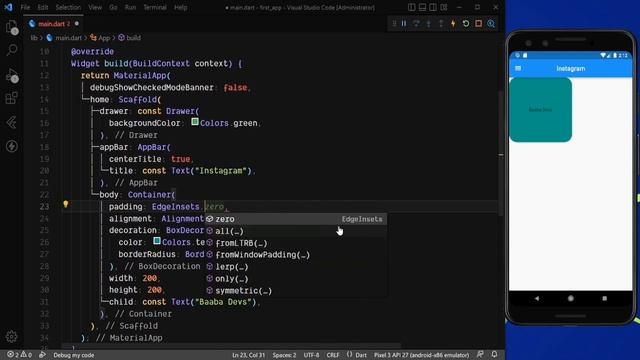This screenshot has height=360, width=640.
Task: Toggle the secondary side bar layout icon
Action: coord(433,7)
